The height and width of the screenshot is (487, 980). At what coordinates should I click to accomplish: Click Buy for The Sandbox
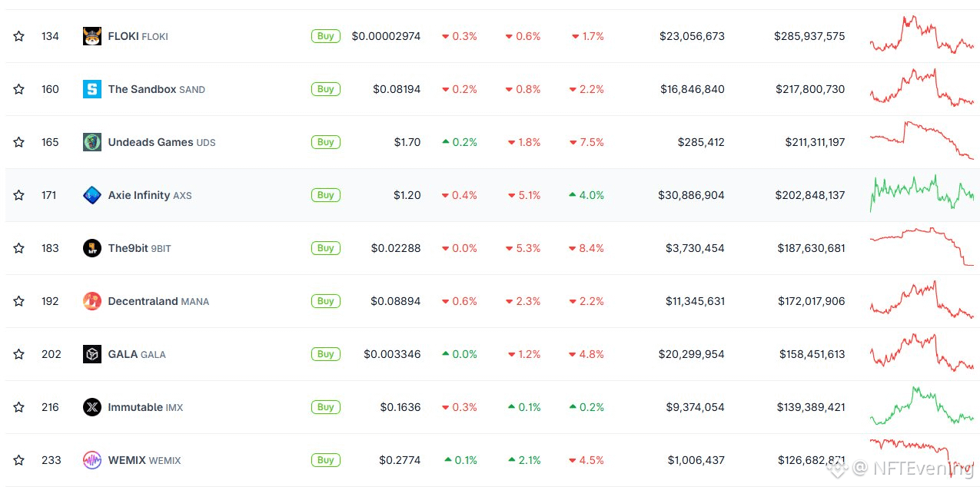coord(326,89)
